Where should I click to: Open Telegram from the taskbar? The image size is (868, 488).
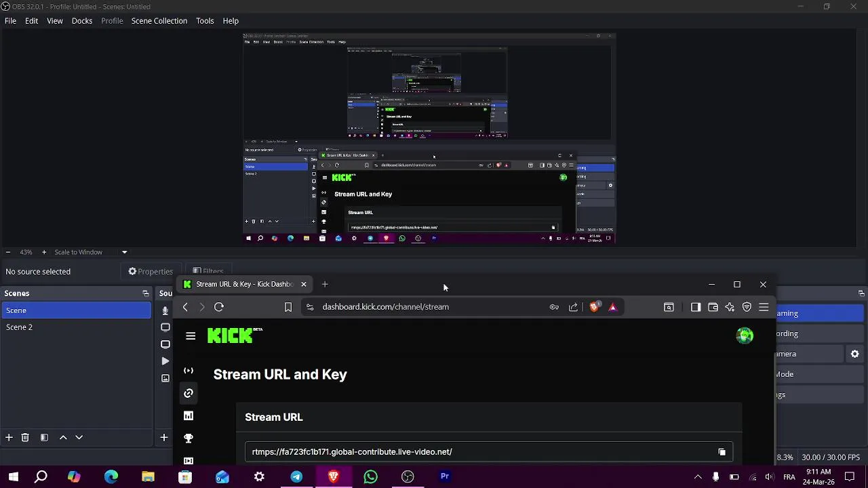[x=296, y=476]
